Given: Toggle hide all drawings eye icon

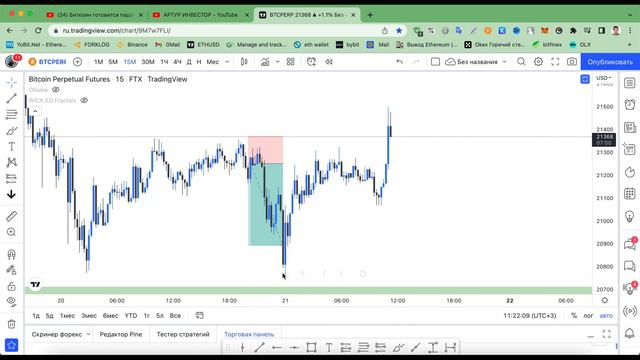Looking at the screenshot, I should click(11, 302).
